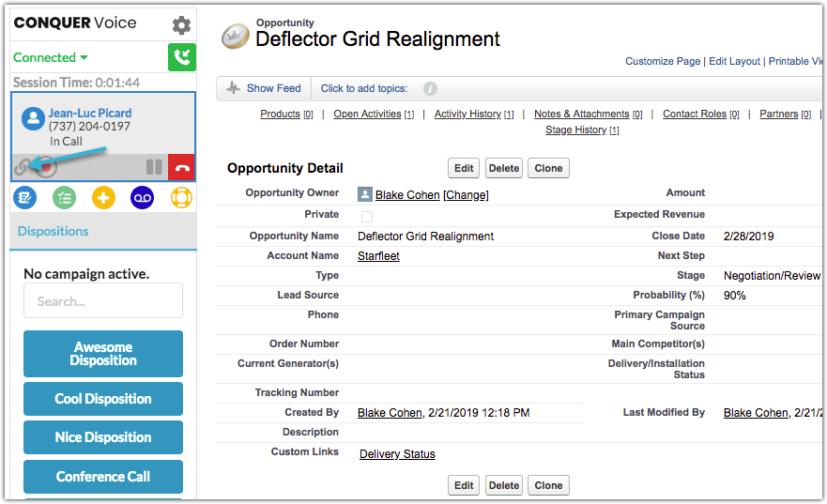Viewport: 827px width, 504px height.
Task: Click Opportunity Name value Deflector Grid Realignment
Action: tap(425, 237)
